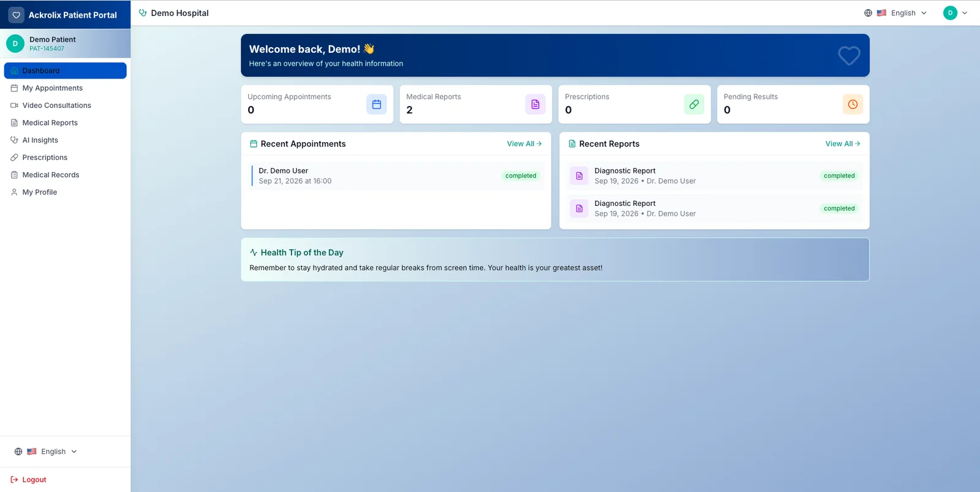
Task: Click the Demo Hospital title
Action: point(179,13)
